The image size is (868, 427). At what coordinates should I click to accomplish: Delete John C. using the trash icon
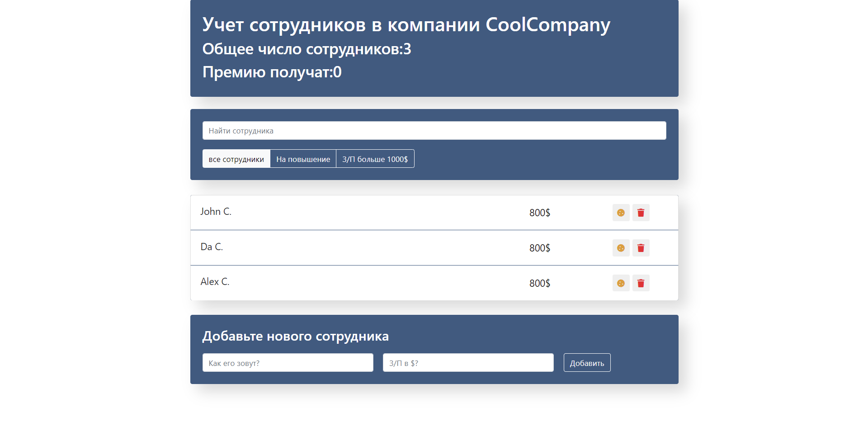[x=641, y=213]
